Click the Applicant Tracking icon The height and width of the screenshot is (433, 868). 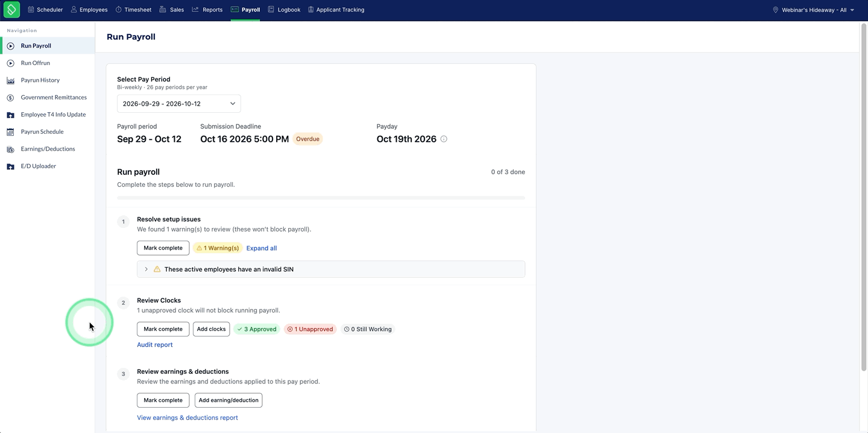pos(311,10)
